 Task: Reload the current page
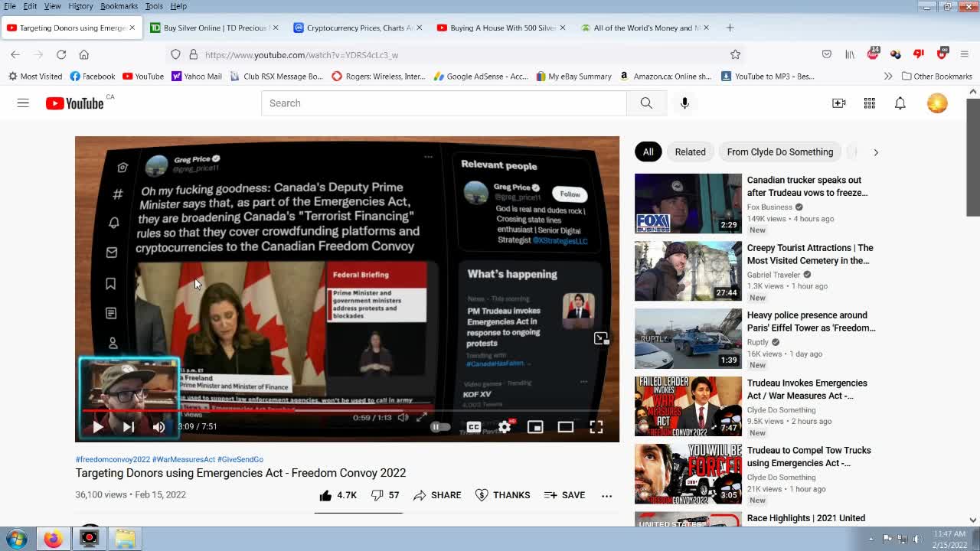tap(61, 54)
